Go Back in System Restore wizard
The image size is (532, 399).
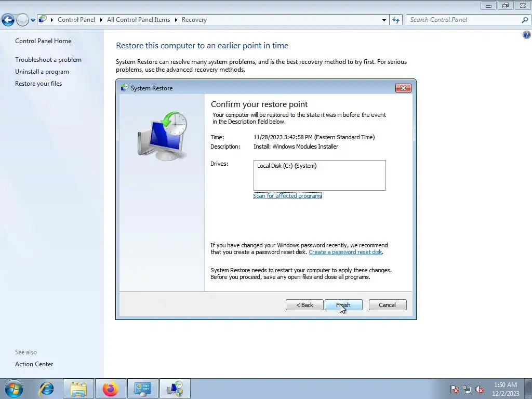(304, 305)
